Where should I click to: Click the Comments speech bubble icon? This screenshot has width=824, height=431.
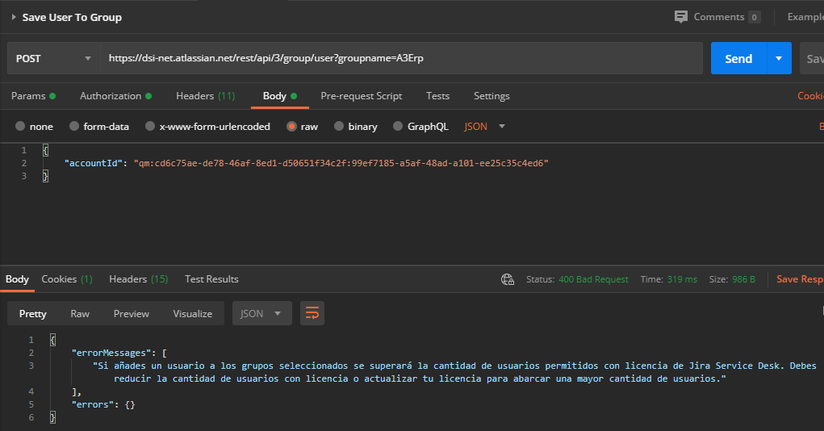point(681,17)
